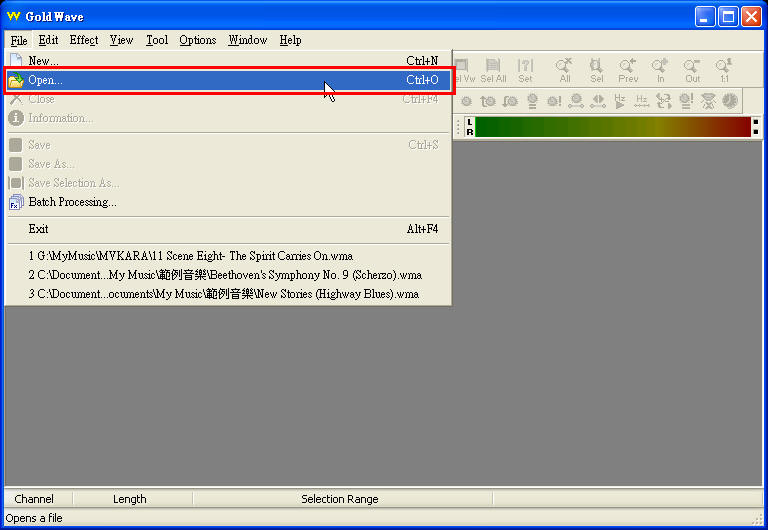Expand the Effect menu
Screen dimensions: 768x530
(x=84, y=40)
